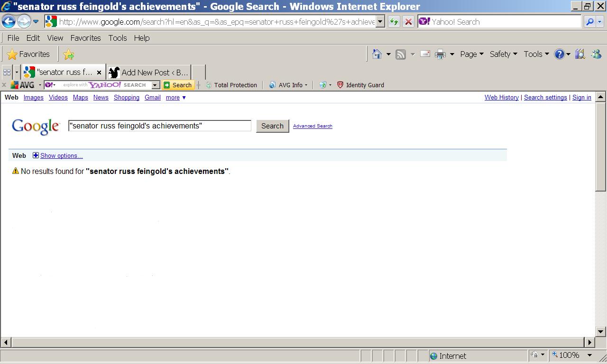The height and width of the screenshot is (364, 607).
Task: Click the Read Mail envelope icon
Action: tap(425, 54)
